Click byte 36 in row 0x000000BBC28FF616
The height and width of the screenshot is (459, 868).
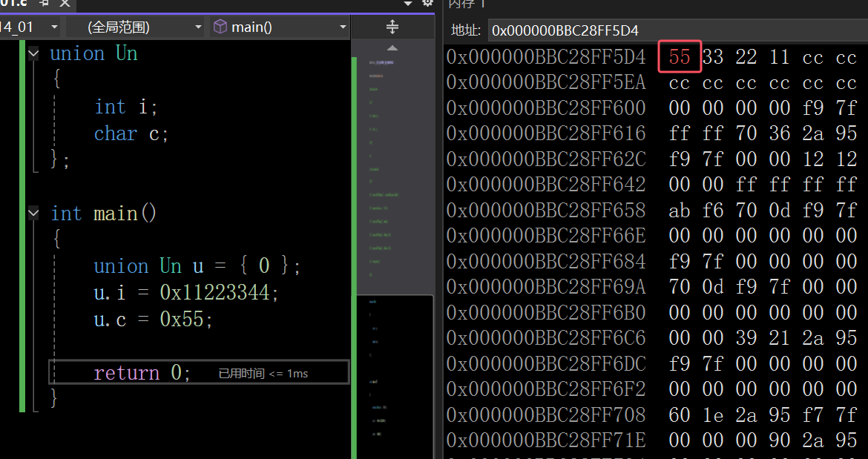click(x=780, y=133)
